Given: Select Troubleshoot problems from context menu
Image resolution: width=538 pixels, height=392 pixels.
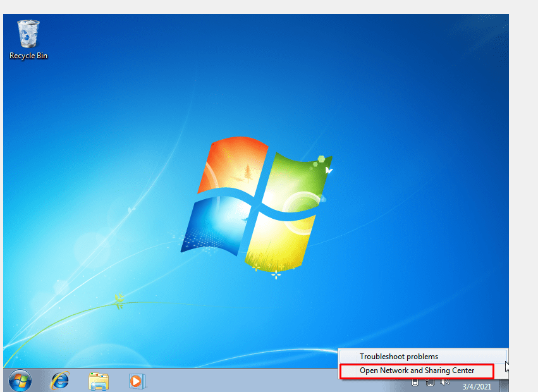Looking at the screenshot, I should coord(399,357).
